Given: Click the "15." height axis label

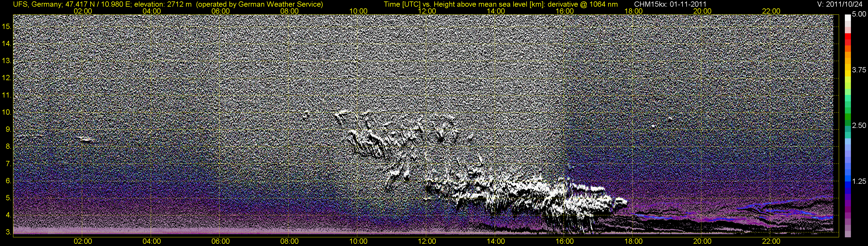Looking at the screenshot, I should [x=6, y=27].
